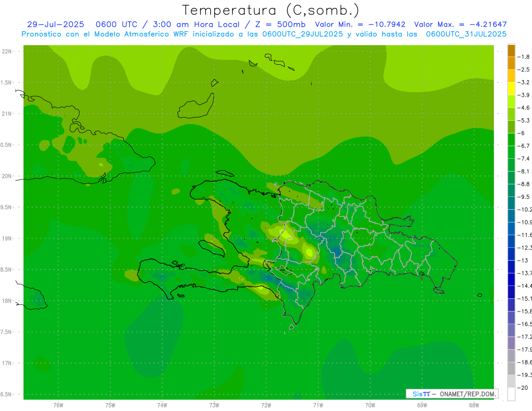The image size is (532, 411).
Task: Click the "SisTT – ONAMET/REP.DOM." credit label
Action: point(452,394)
